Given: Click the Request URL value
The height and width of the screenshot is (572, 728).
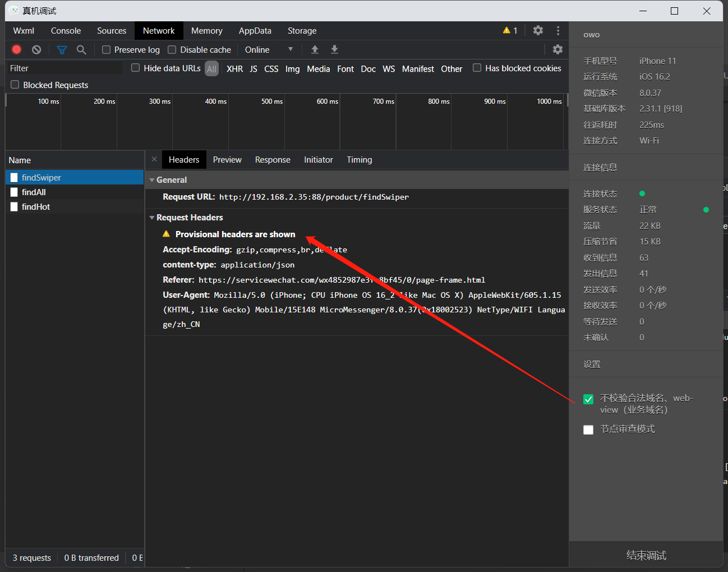Looking at the screenshot, I should pyautogui.click(x=314, y=197).
